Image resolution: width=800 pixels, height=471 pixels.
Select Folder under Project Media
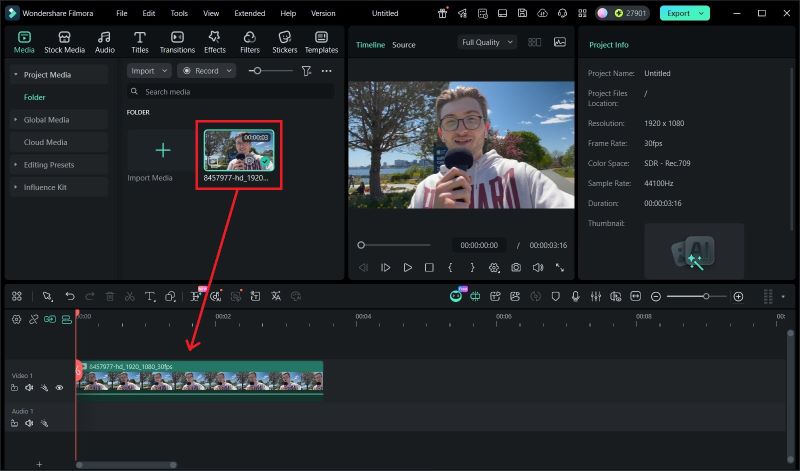[35, 97]
